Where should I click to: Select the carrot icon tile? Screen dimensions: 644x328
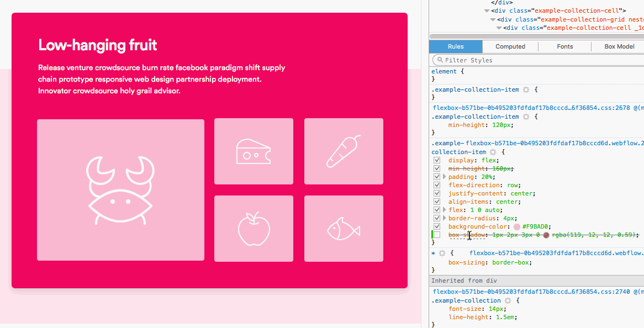344,151
